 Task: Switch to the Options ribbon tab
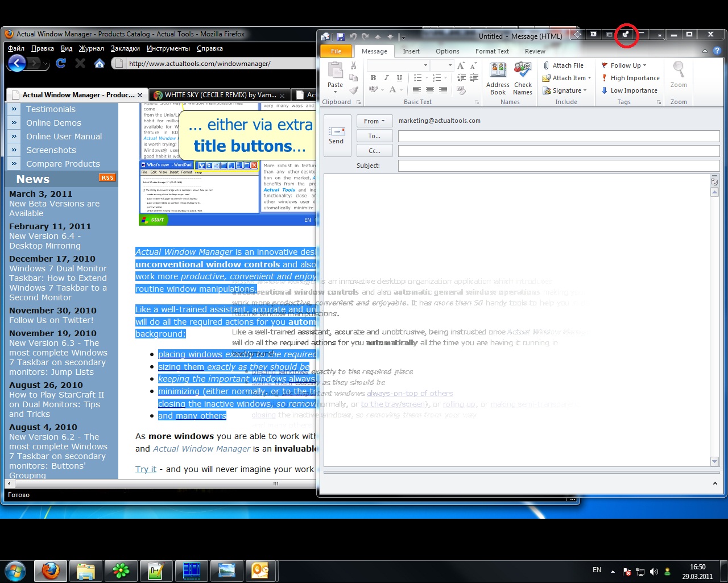coord(448,51)
